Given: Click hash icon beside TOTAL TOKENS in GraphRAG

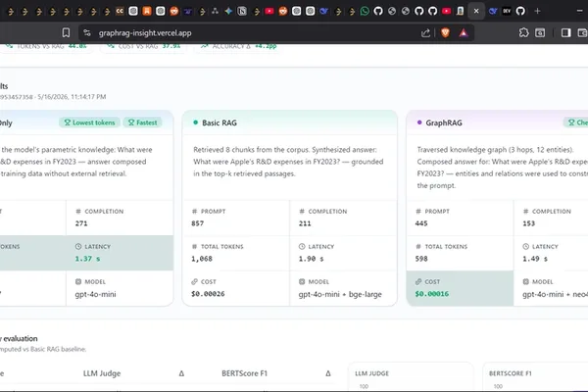Looking at the screenshot, I should [x=418, y=247].
